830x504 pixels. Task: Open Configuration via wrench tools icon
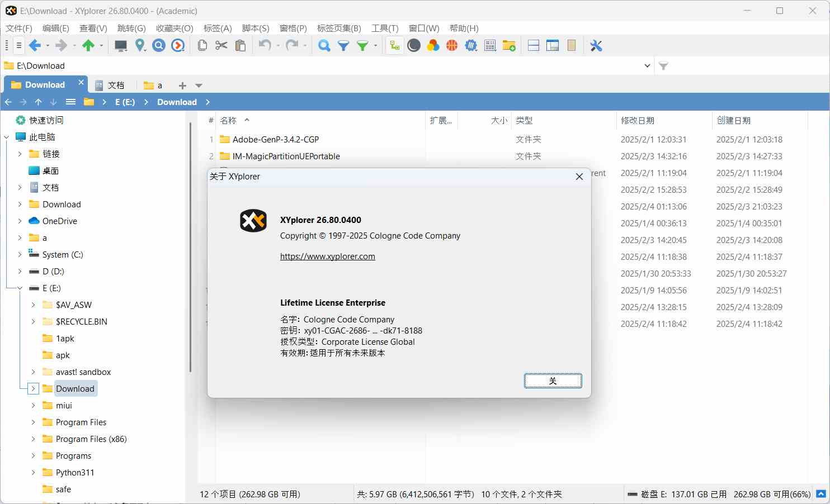pos(596,46)
